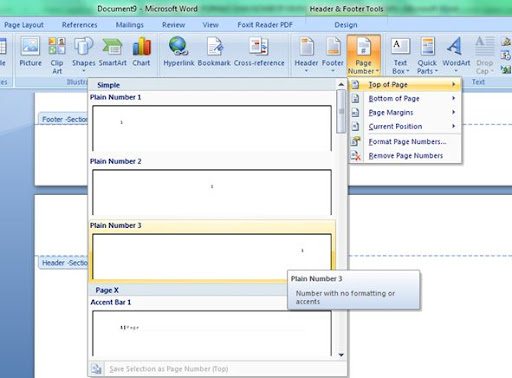Screen dimensions: 512x378
Task: Click the Save Selection gallery icon
Action: coord(96,369)
